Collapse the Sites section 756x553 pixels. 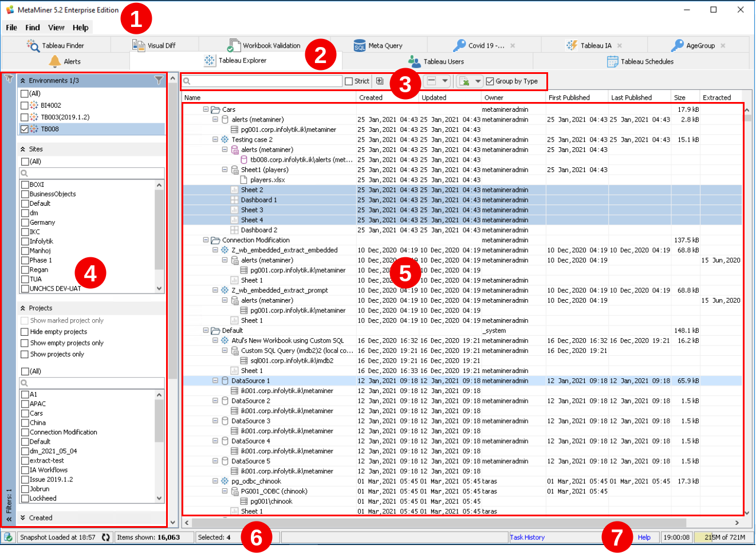click(x=23, y=149)
